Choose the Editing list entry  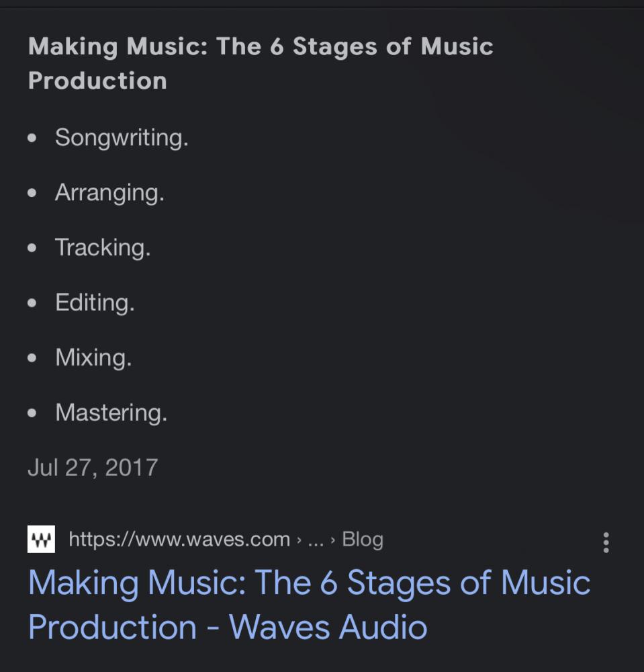95,302
